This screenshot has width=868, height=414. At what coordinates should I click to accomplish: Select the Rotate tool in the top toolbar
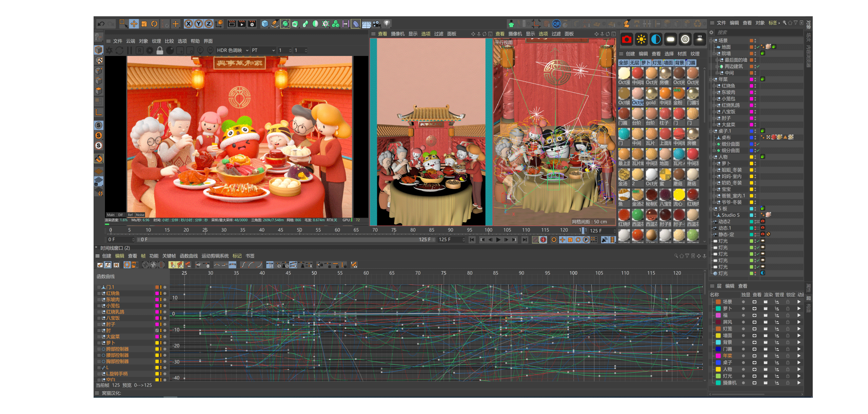tap(154, 24)
